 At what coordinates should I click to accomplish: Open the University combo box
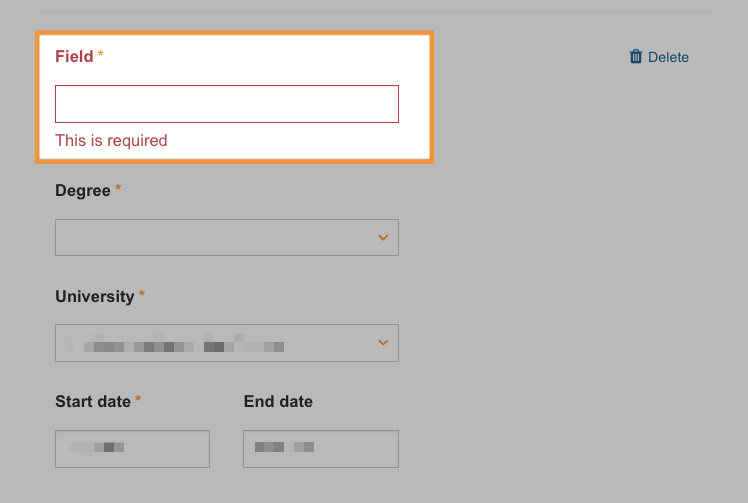(x=227, y=343)
